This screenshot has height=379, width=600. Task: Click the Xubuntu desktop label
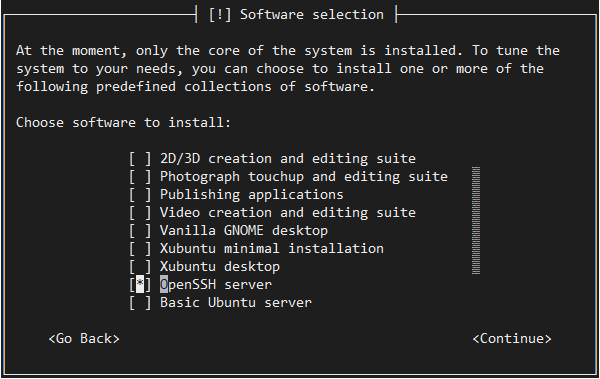(x=220, y=266)
